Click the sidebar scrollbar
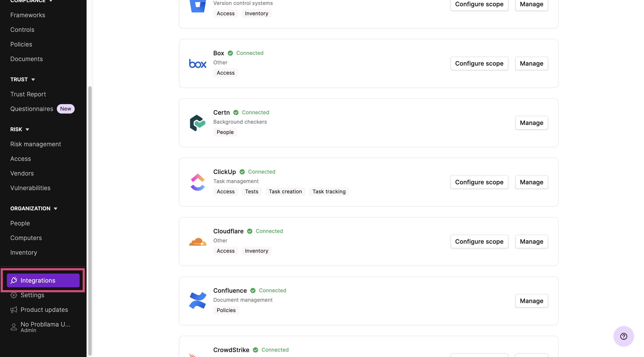 (x=90, y=221)
